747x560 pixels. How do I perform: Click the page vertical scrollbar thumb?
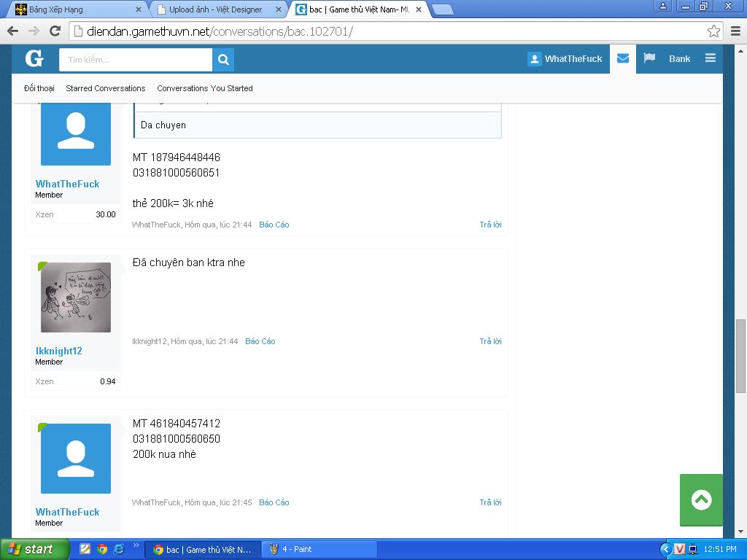click(740, 356)
